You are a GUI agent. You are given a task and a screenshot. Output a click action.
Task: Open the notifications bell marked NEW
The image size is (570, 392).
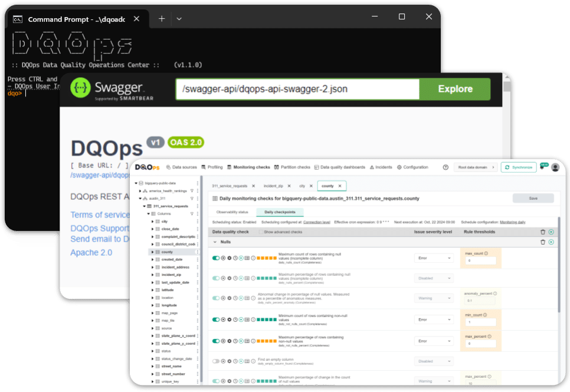(x=543, y=167)
